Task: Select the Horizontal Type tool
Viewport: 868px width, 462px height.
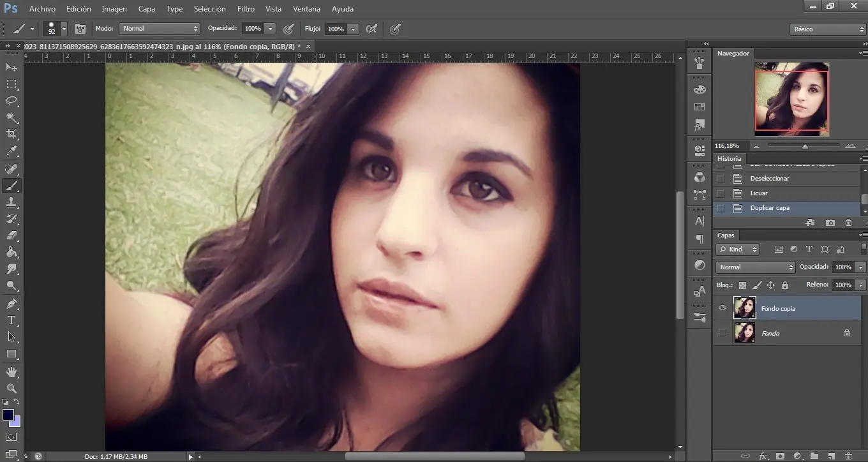Action: click(11, 320)
